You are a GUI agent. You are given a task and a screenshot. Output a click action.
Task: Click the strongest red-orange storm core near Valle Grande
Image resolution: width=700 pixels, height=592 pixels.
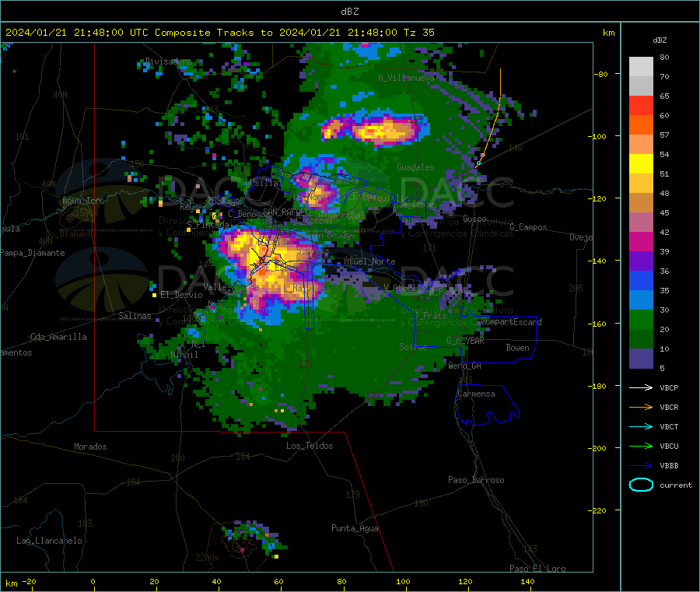click(x=264, y=271)
